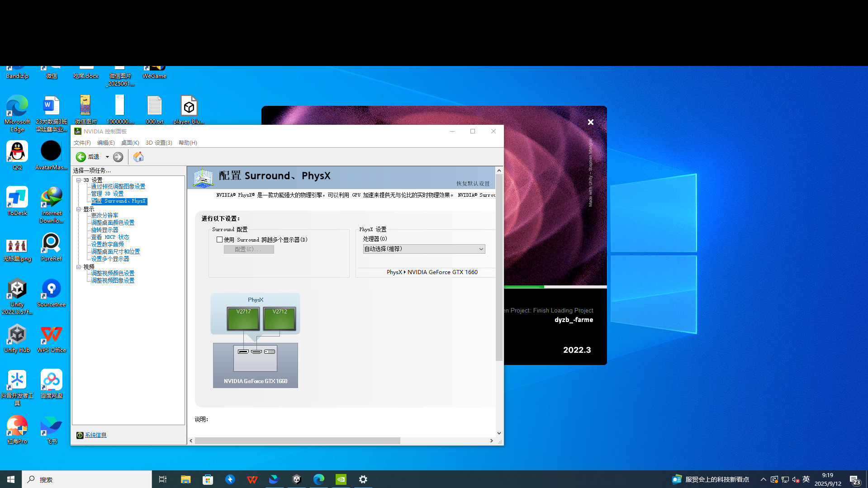Open Windows Settings from the taskbar
Viewport: 868px width, 488px height.
(x=363, y=479)
